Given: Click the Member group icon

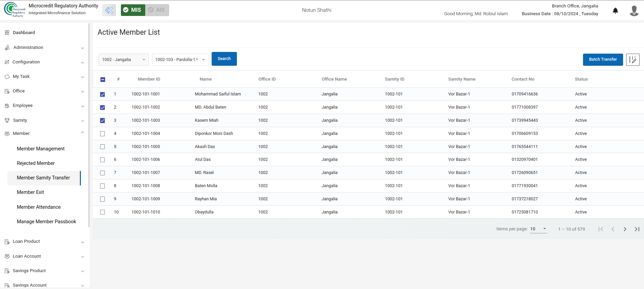Looking at the screenshot, I should coord(7,134).
